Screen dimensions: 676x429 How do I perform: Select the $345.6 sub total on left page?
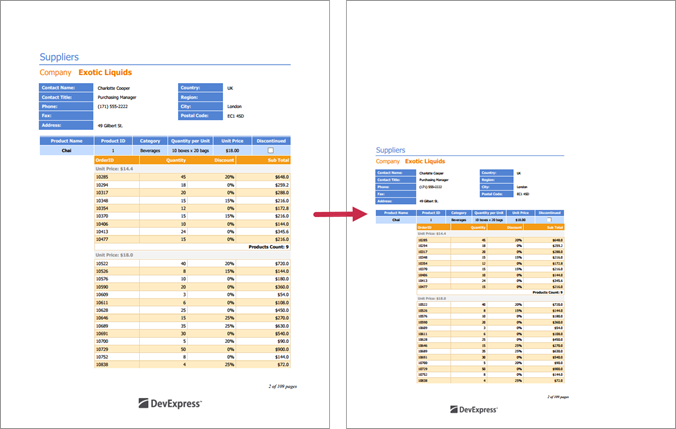point(282,232)
